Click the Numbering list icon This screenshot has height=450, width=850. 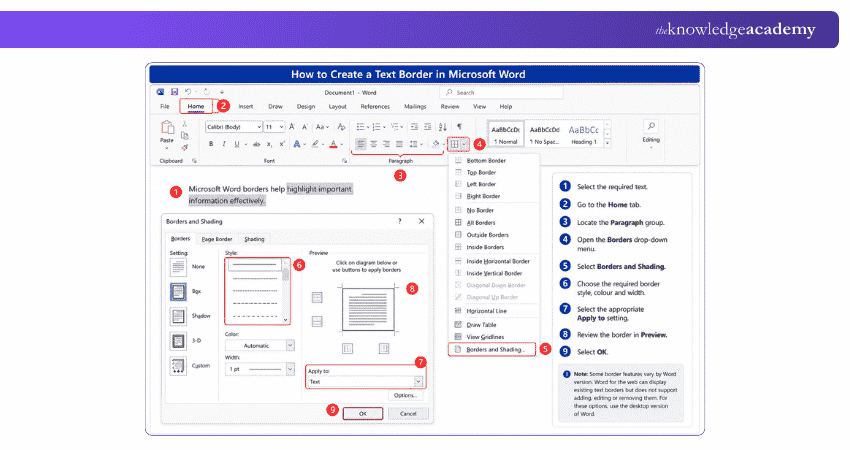[377, 127]
